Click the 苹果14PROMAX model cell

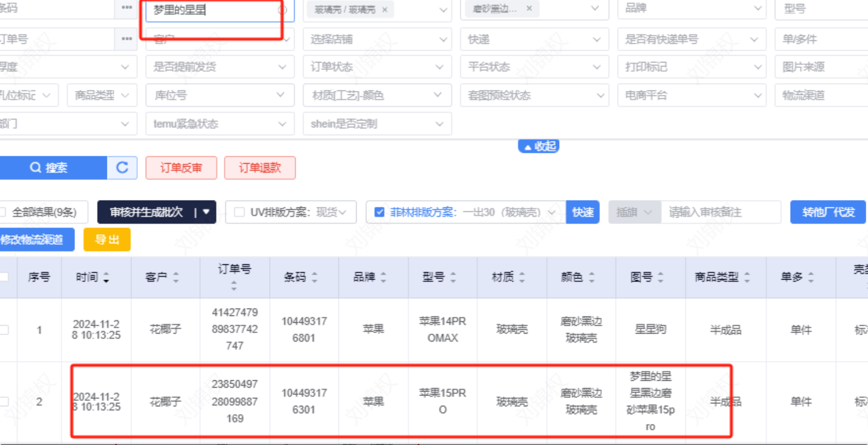click(443, 330)
